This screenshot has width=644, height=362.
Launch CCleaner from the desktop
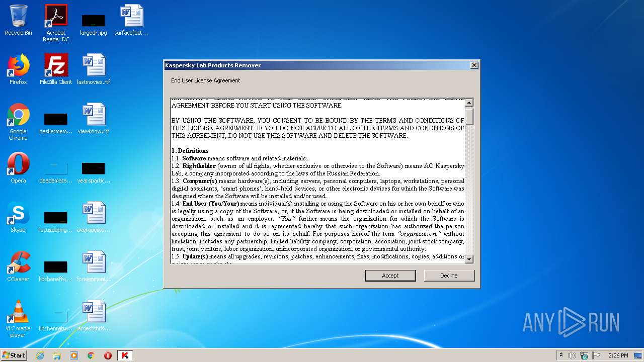coord(18,266)
